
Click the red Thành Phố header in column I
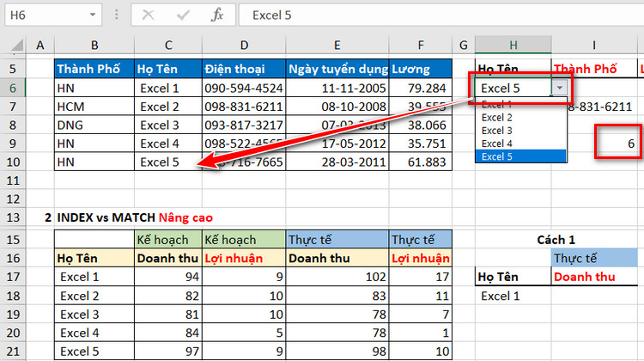pos(594,69)
